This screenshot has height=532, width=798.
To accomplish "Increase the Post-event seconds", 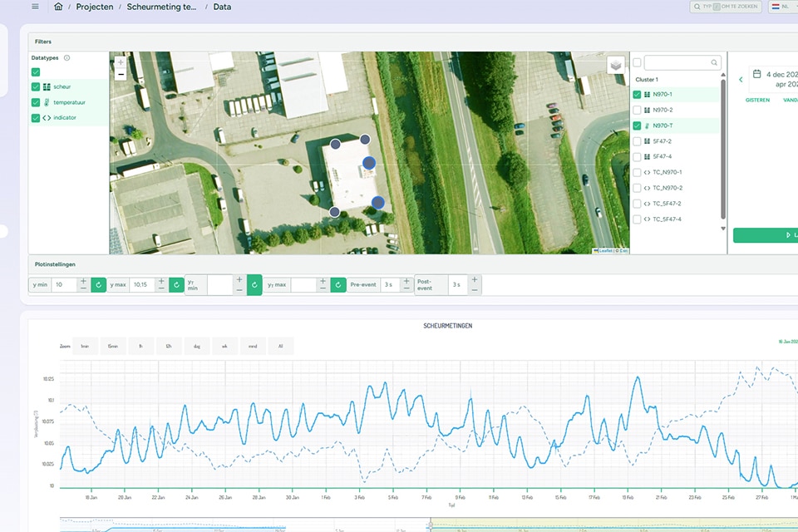I will tap(475, 279).
